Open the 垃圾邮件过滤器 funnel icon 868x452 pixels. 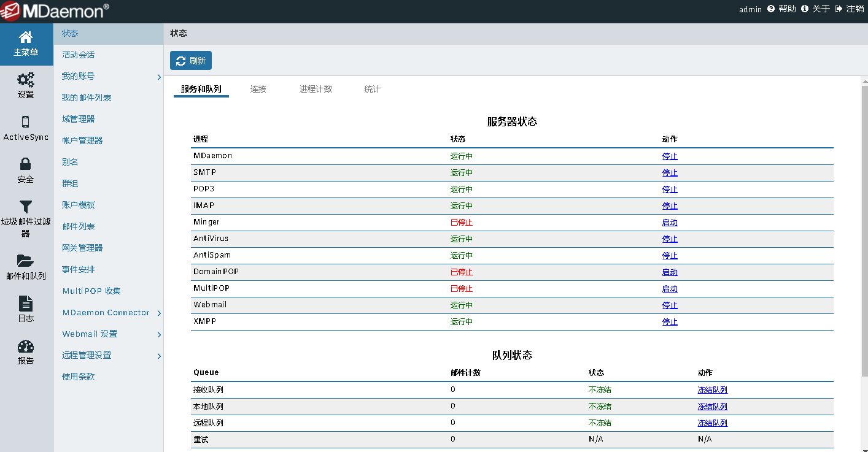pos(26,207)
